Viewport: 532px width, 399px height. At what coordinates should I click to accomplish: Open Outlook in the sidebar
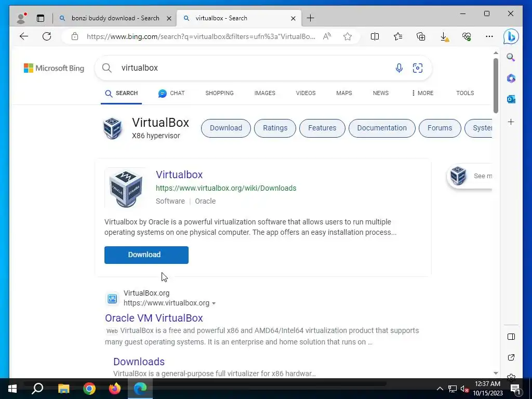pyautogui.click(x=511, y=99)
